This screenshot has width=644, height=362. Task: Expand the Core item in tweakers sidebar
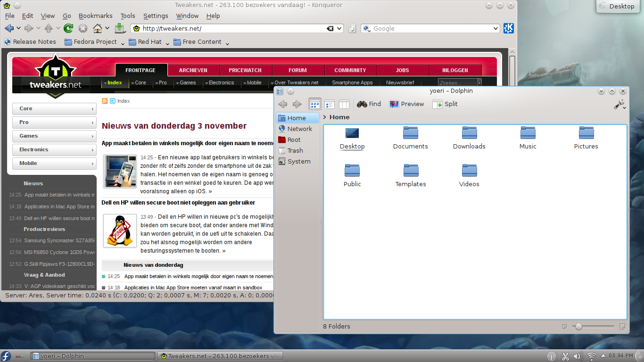tap(54, 109)
